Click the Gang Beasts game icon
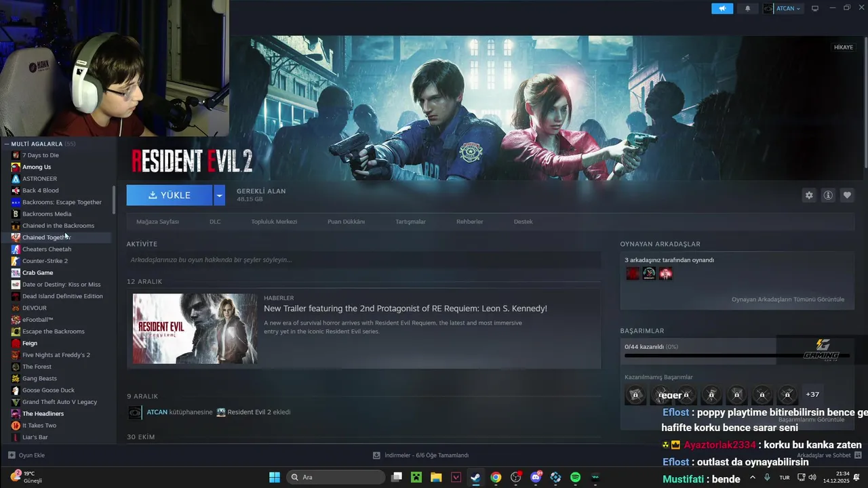868x488 pixels. [x=16, y=378]
